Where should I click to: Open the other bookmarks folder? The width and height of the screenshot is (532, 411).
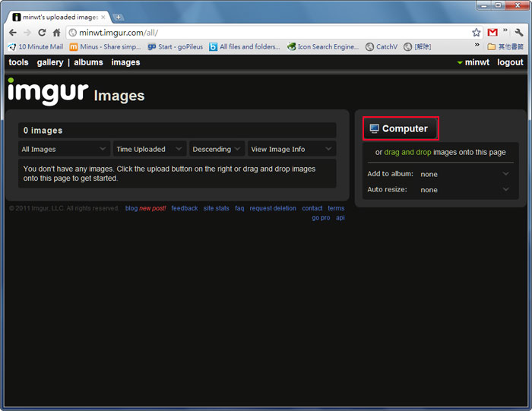coord(505,47)
